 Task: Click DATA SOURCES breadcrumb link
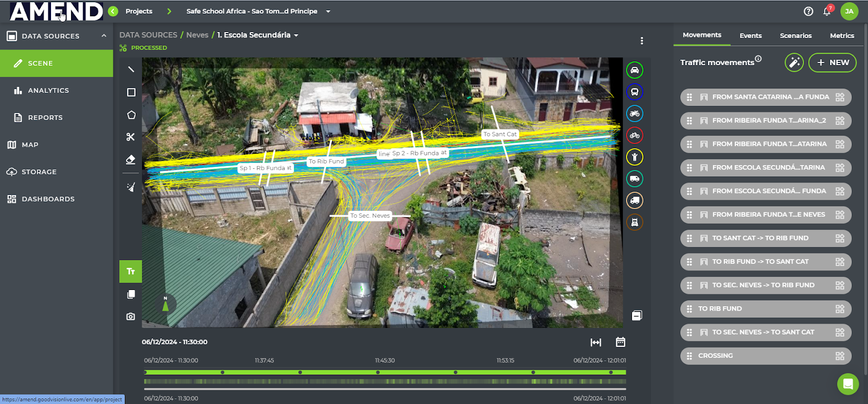click(x=148, y=35)
